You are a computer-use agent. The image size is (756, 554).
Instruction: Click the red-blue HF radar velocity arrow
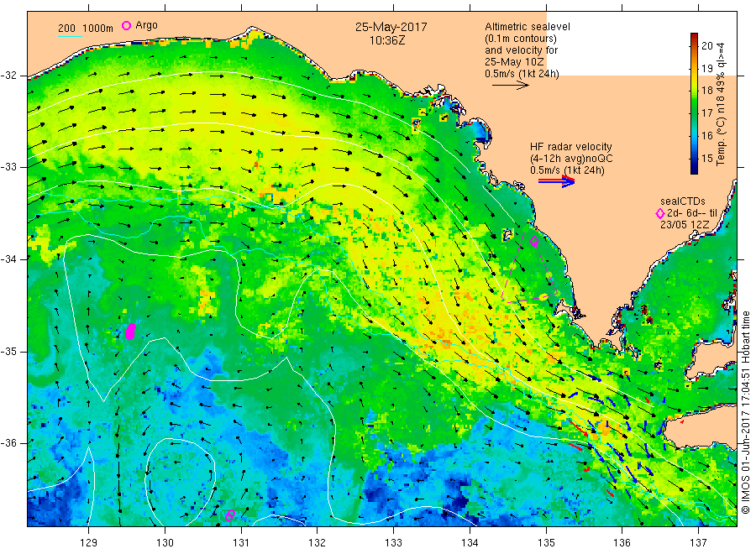pos(557,181)
